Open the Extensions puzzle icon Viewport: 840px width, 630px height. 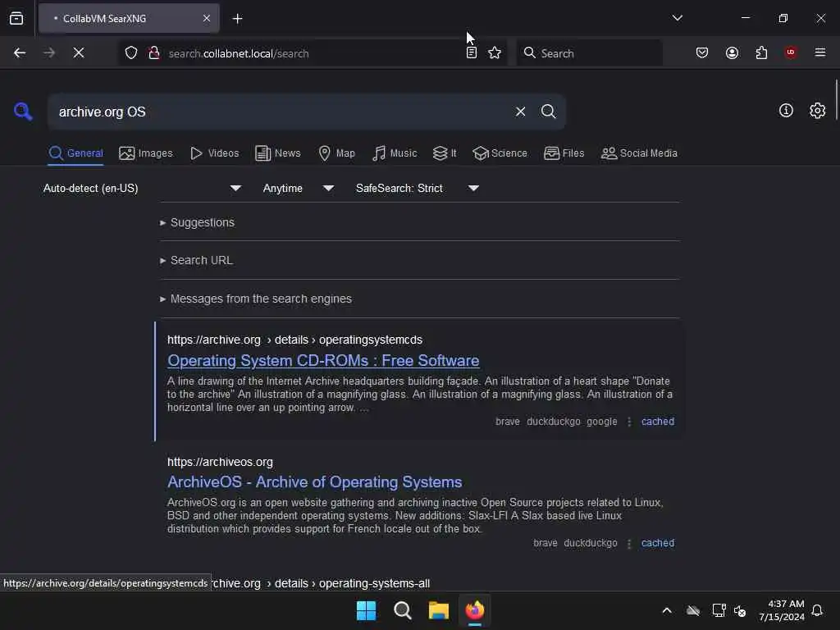pyautogui.click(x=761, y=52)
